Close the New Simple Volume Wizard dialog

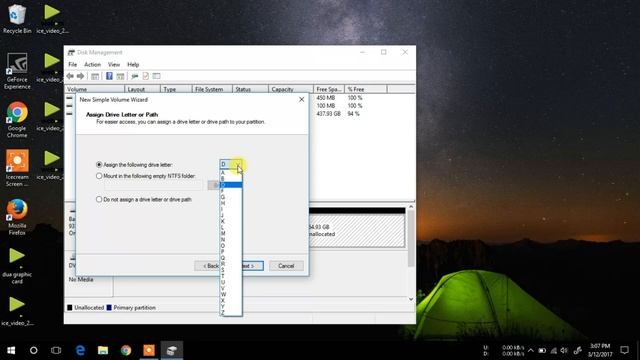coord(301,100)
